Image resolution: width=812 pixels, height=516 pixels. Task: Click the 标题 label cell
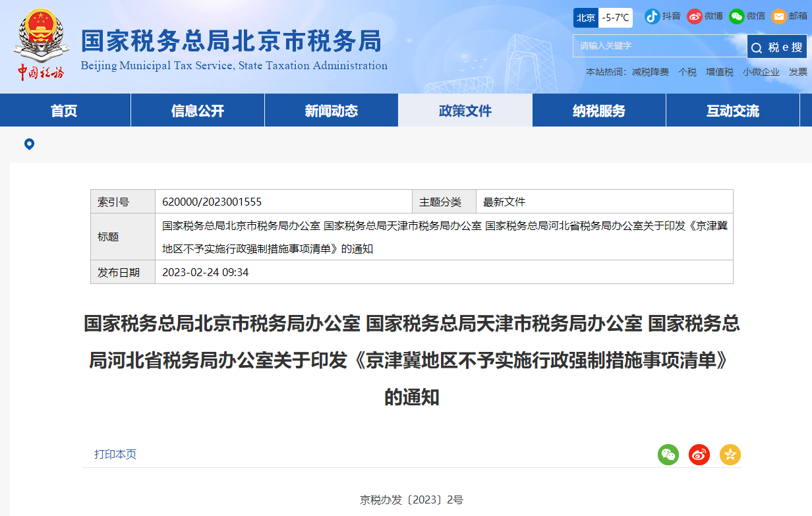123,237
